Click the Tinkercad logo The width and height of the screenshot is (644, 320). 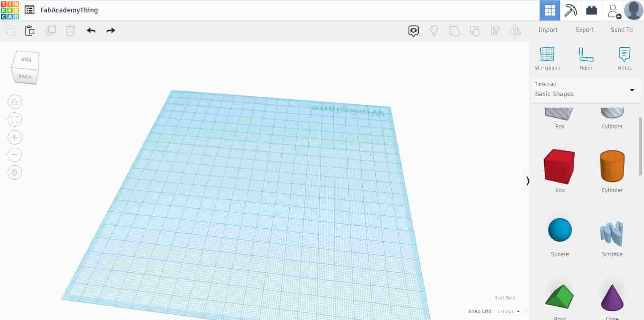click(x=10, y=10)
